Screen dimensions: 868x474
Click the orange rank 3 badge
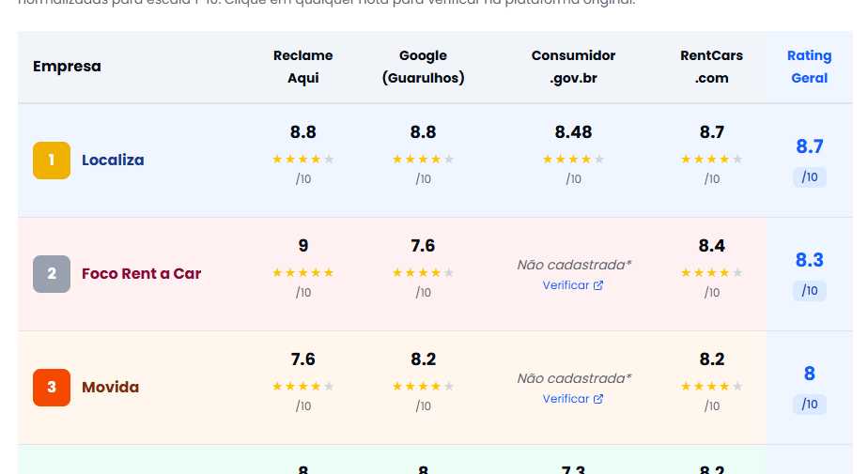click(52, 388)
